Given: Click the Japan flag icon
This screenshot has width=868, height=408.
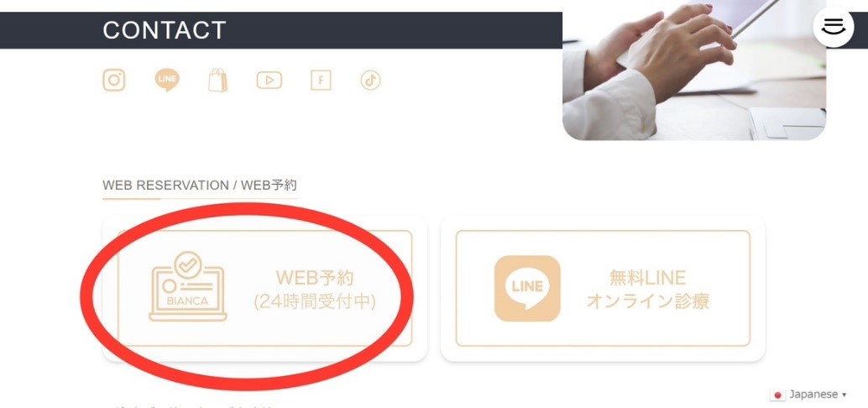Looking at the screenshot, I should pos(778,395).
